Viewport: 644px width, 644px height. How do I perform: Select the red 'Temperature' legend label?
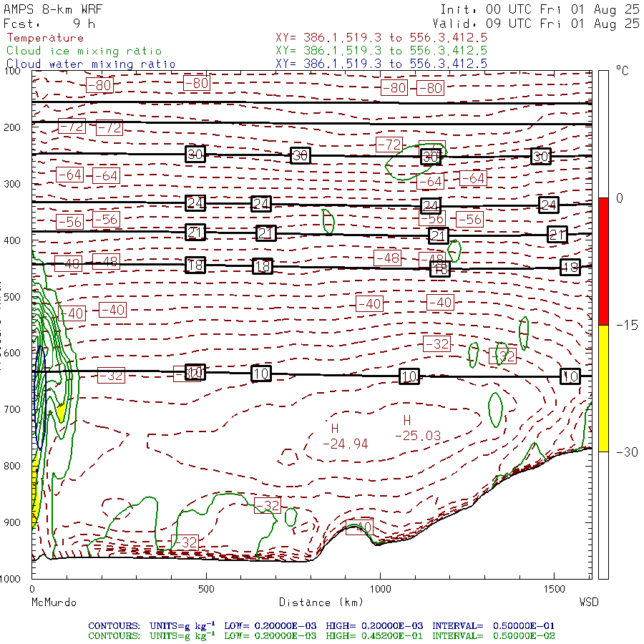pyautogui.click(x=46, y=38)
